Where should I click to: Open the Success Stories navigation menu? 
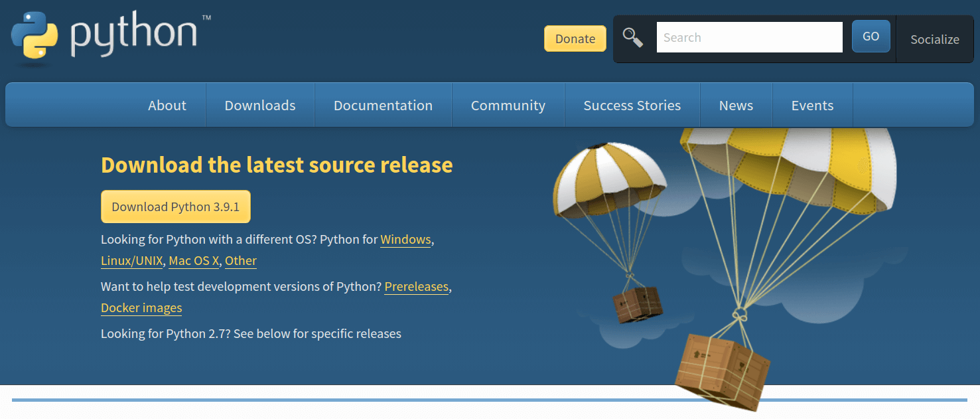(632, 105)
